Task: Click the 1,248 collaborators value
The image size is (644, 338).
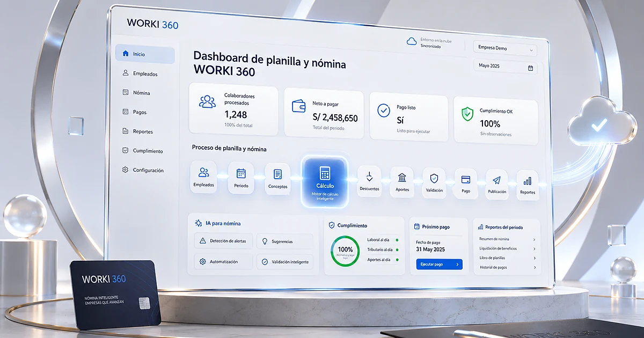Action: 236,114
